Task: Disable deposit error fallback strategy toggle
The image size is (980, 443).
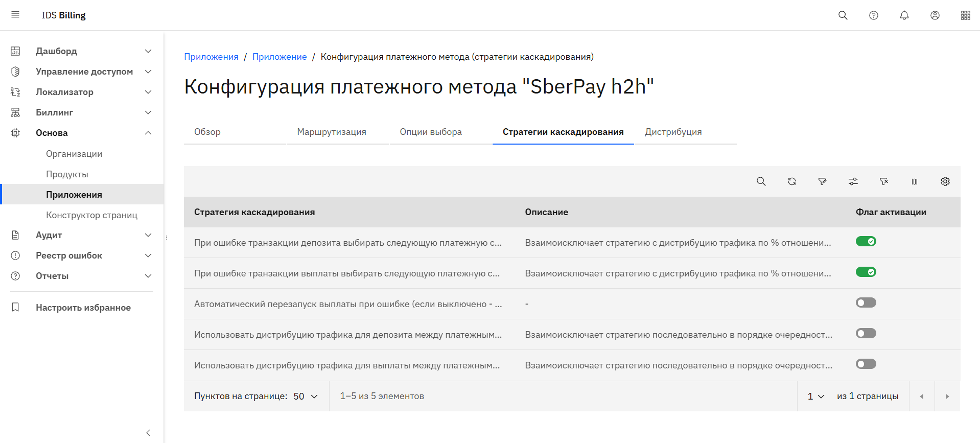Action: pos(866,241)
